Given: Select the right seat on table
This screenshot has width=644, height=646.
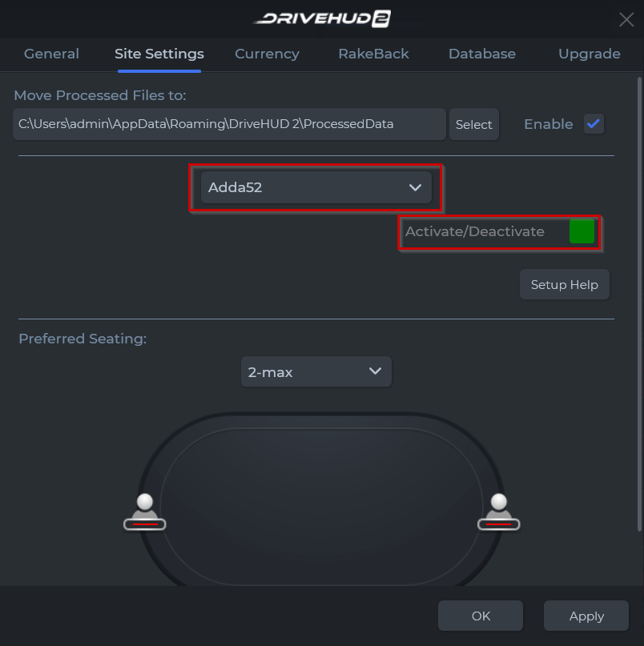Looking at the screenshot, I should [499, 513].
